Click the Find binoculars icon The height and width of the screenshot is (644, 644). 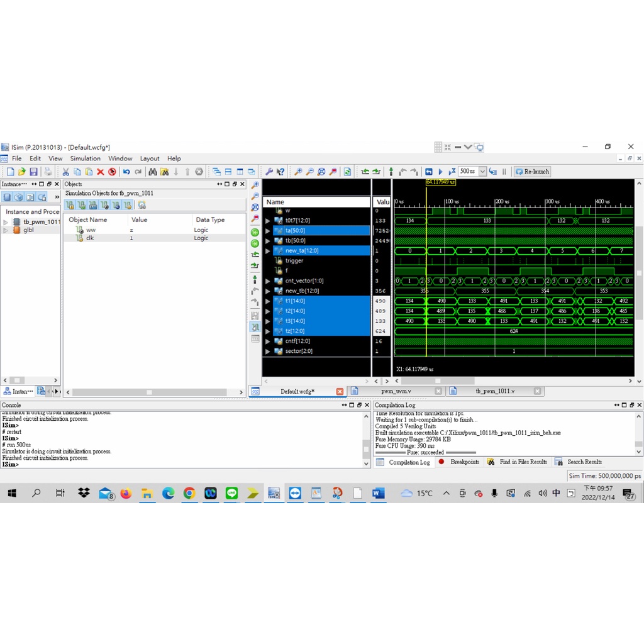[152, 172]
